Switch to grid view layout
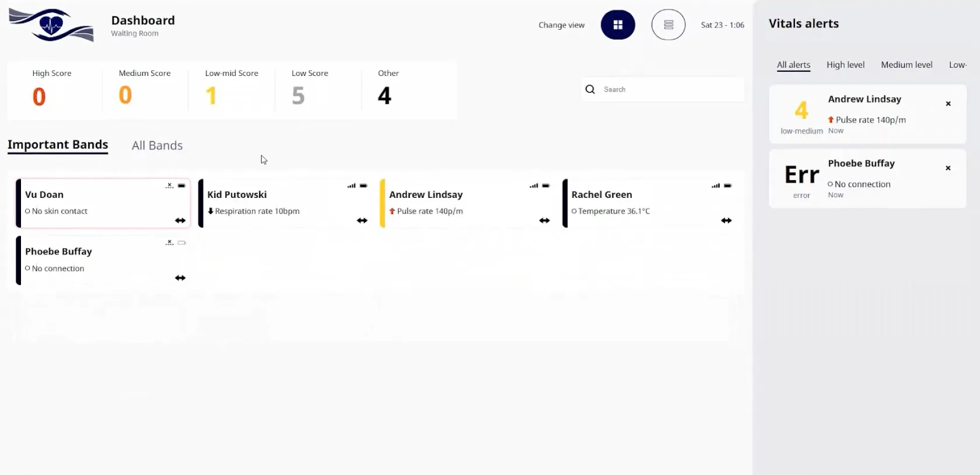 (618, 25)
